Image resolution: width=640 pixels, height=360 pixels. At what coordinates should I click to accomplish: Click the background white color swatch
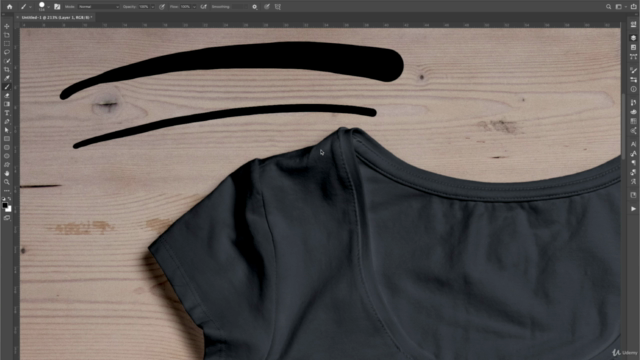[9, 209]
